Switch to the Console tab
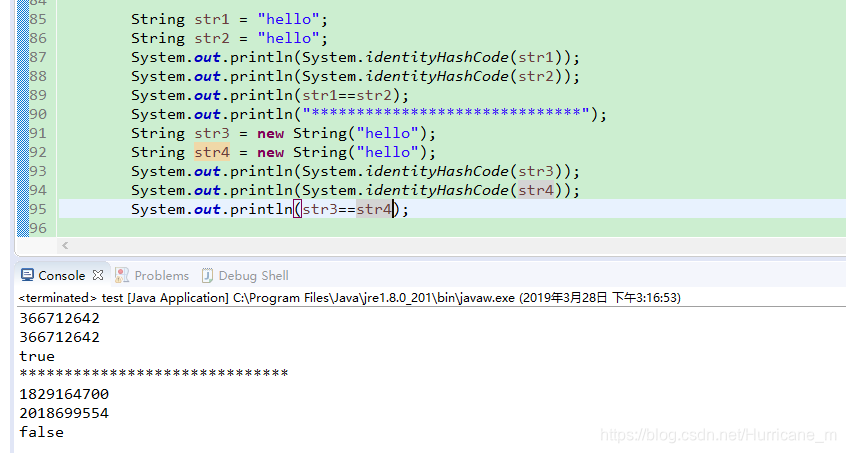Image resolution: width=846 pixels, height=453 pixels. pos(62,276)
